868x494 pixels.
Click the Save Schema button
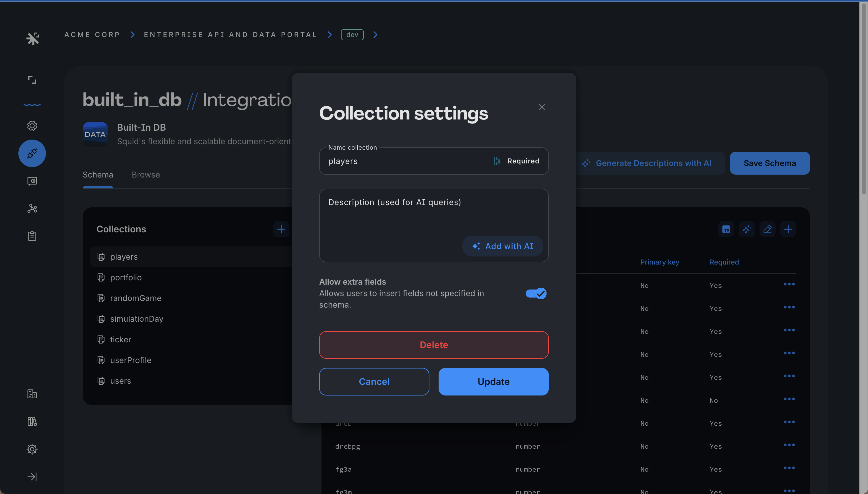click(x=770, y=163)
